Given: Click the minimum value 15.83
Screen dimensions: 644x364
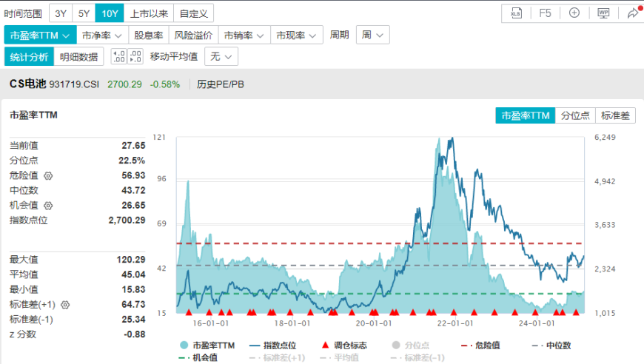Looking at the screenshot, I should (133, 290).
